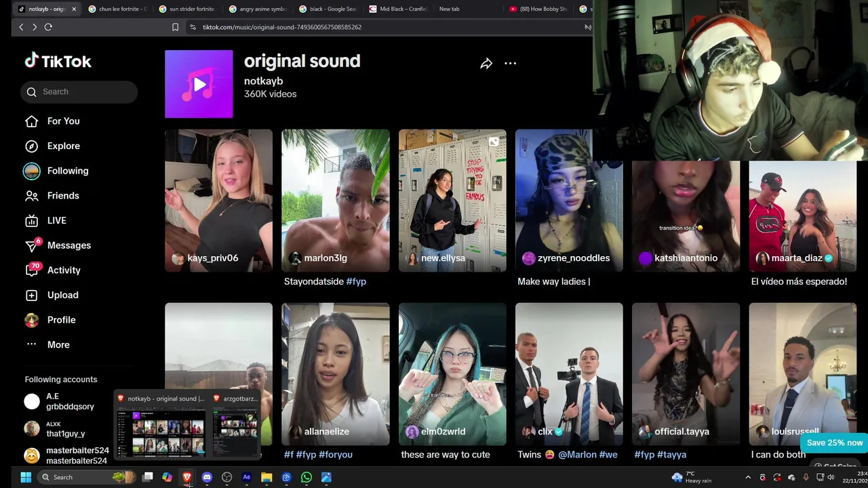Viewport: 868px width, 488px height.
Task: Open weather widget showing Heavy rain
Action: [691, 477]
